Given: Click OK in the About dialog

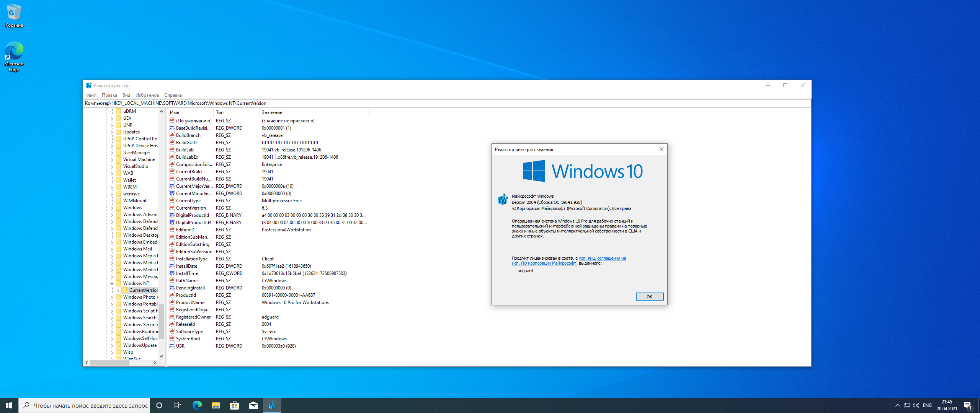Looking at the screenshot, I should click(649, 297).
